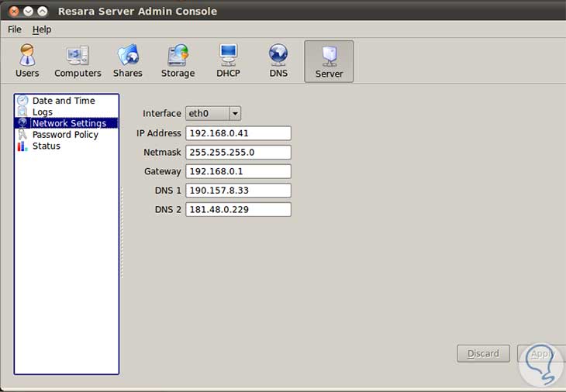Select Date and Time in sidebar
566x392 pixels.
[x=64, y=100]
